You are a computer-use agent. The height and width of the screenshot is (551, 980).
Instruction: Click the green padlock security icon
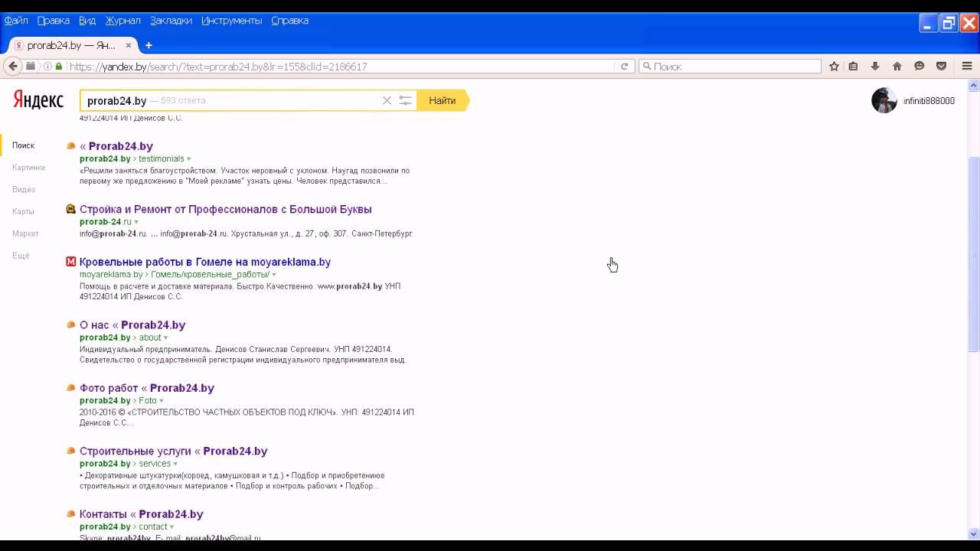(59, 67)
